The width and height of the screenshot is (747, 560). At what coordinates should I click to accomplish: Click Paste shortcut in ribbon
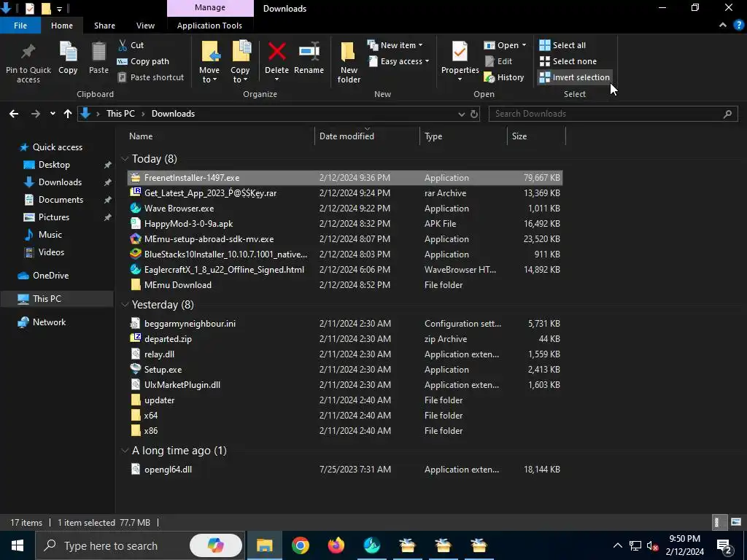(x=150, y=77)
